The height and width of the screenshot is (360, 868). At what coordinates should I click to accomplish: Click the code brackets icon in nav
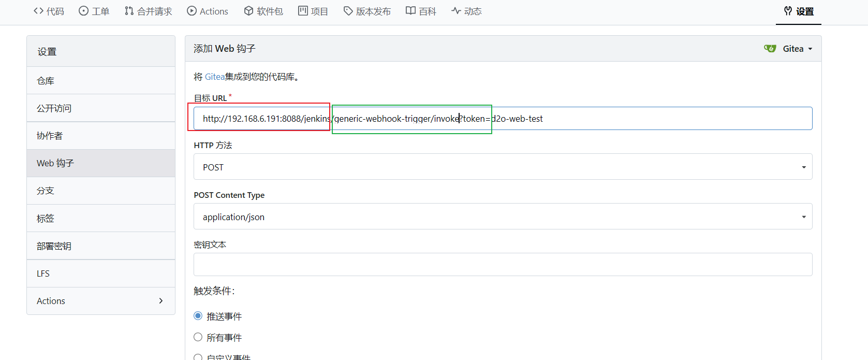point(38,11)
